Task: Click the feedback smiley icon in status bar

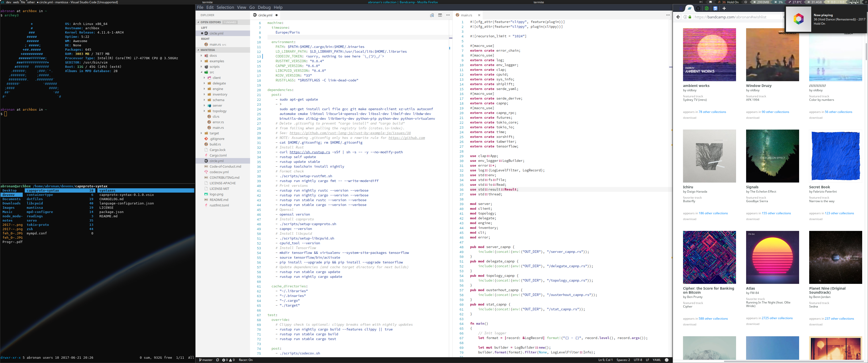Action: click(x=666, y=360)
